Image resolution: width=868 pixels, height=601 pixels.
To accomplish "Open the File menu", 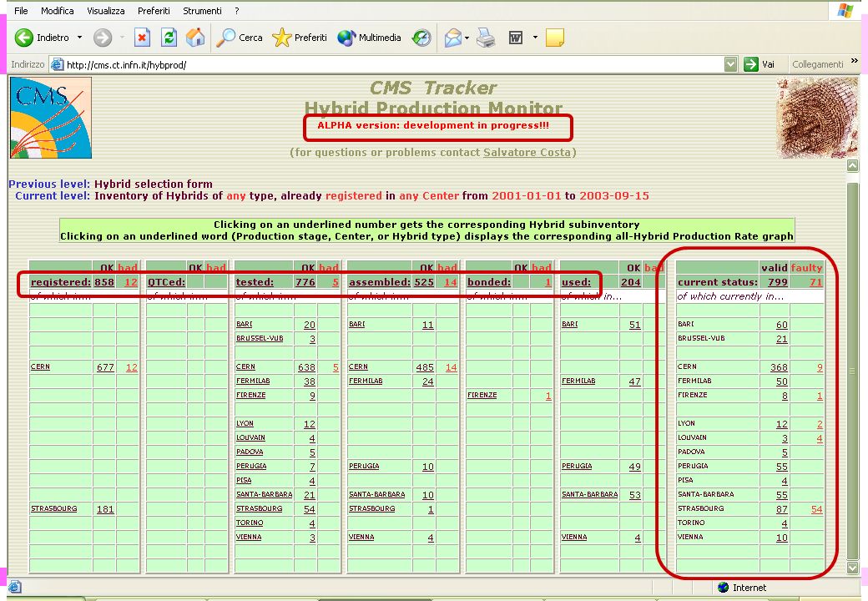I will tap(21, 11).
